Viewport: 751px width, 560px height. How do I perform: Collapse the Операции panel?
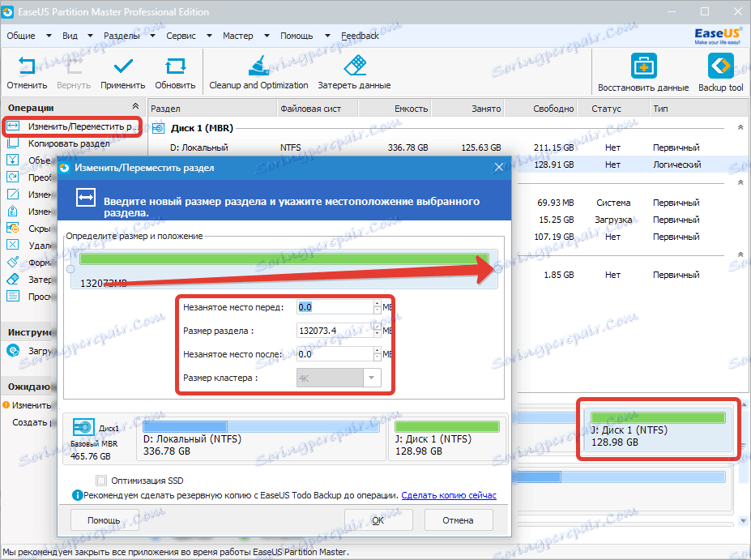point(135,106)
